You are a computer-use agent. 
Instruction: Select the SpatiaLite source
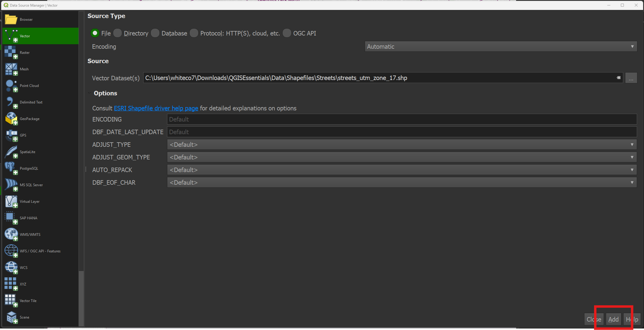[x=40, y=152]
